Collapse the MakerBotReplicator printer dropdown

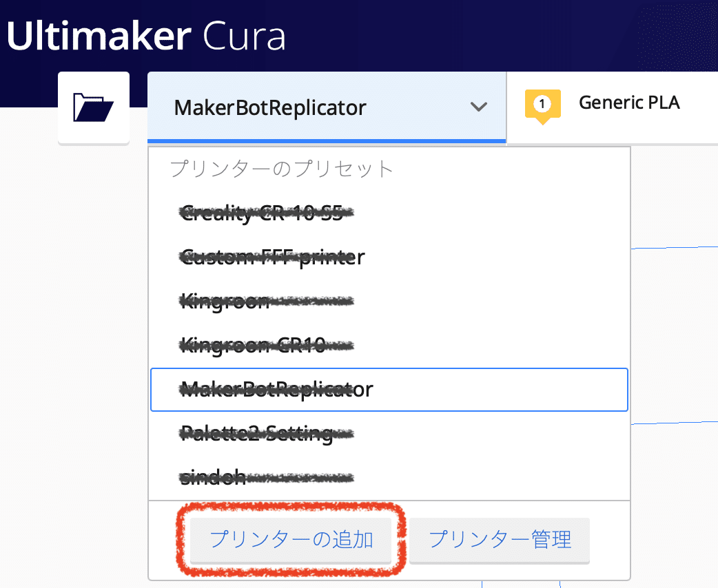pos(327,107)
